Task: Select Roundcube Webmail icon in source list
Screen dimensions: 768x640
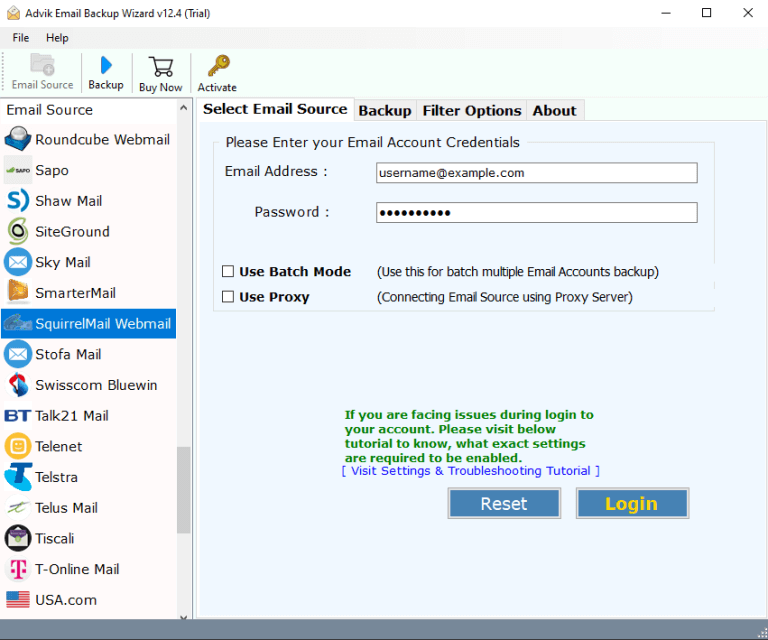Action: 18,139
